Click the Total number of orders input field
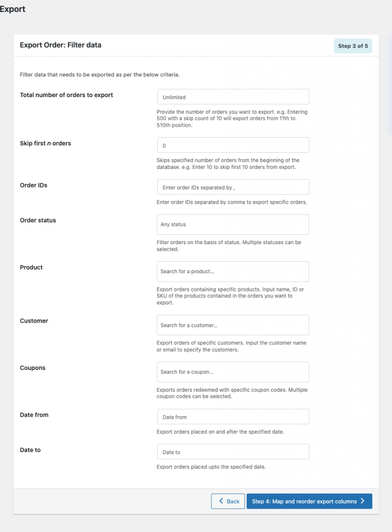 [x=233, y=97]
